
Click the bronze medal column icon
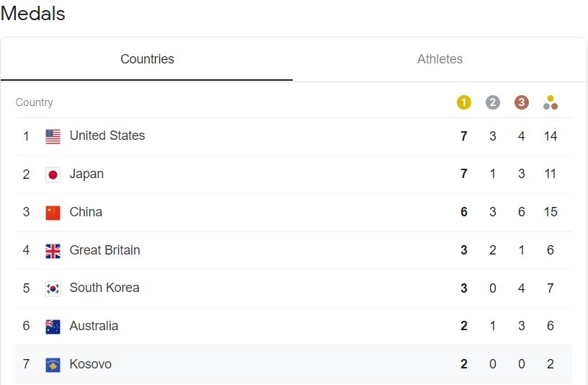click(x=521, y=102)
